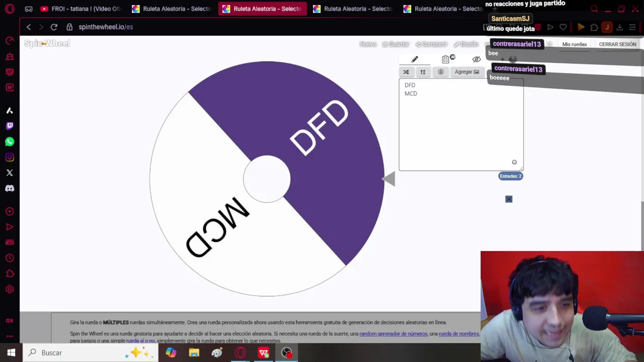The image size is (644, 362).
Task: Sort the entries alphabetically
Action: point(423,72)
